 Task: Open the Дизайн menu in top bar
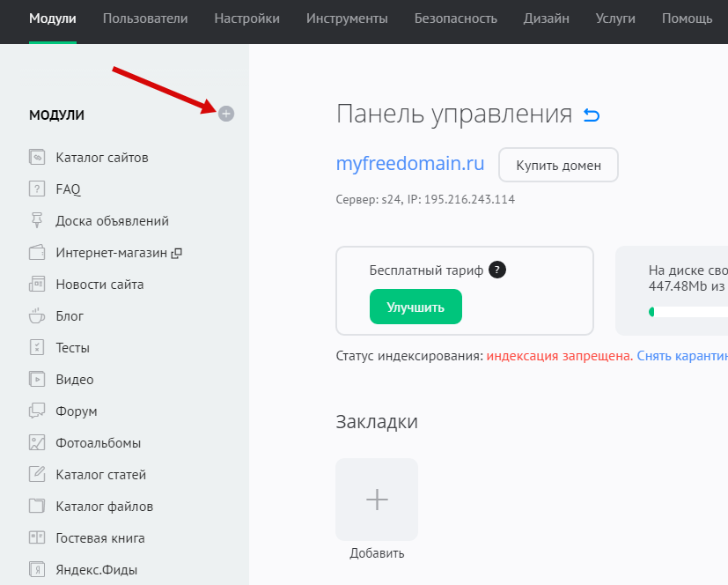(546, 19)
